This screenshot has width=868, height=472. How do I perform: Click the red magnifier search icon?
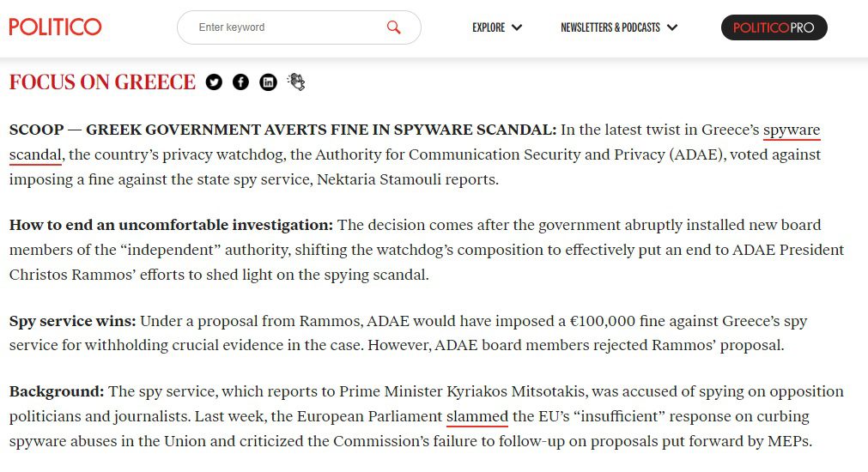pyautogui.click(x=393, y=27)
